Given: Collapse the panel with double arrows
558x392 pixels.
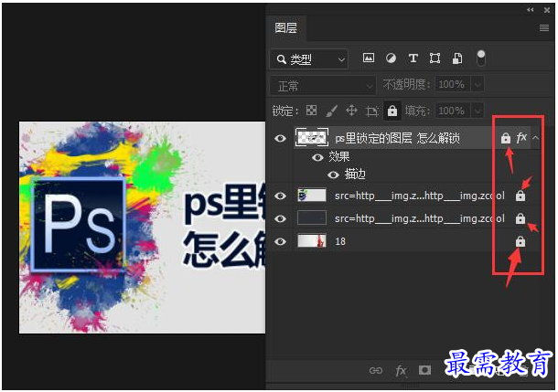Looking at the screenshot, I should coord(531,10).
